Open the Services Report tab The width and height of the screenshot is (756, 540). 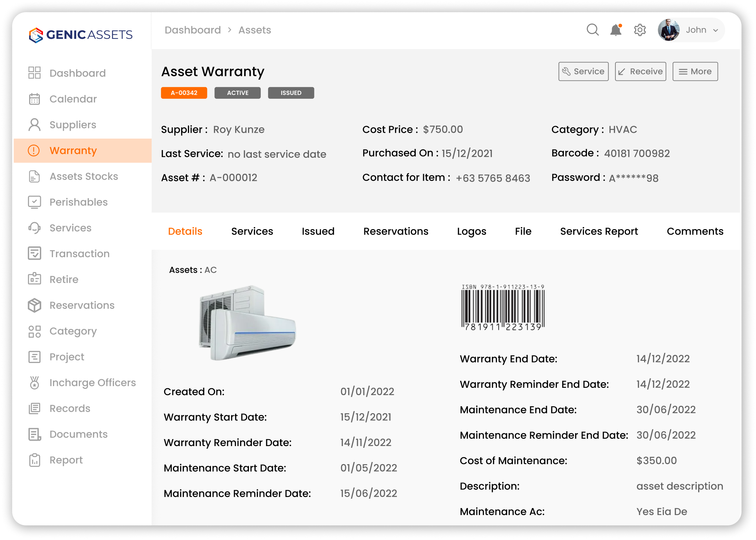(599, 231)
